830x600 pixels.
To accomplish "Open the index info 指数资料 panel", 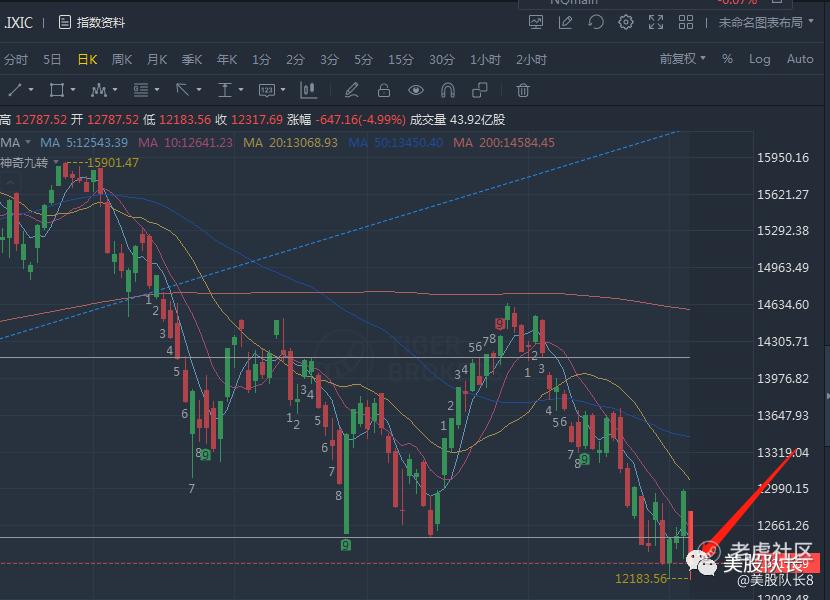I will point(92,23).
